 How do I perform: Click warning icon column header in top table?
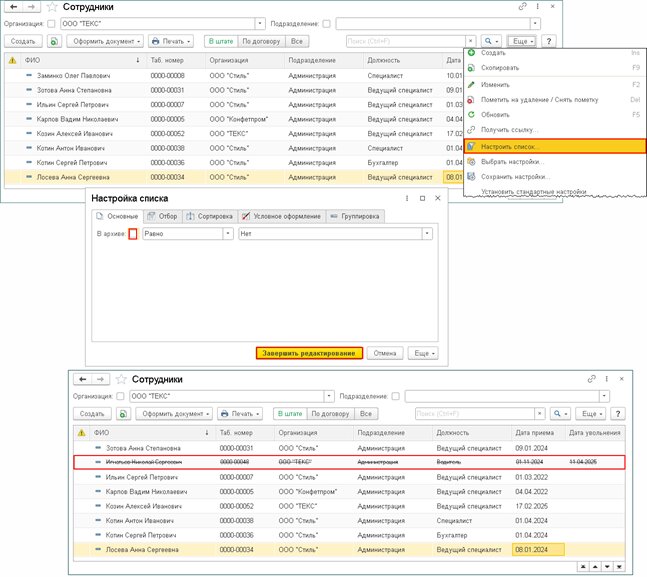[x=12, y=60]
